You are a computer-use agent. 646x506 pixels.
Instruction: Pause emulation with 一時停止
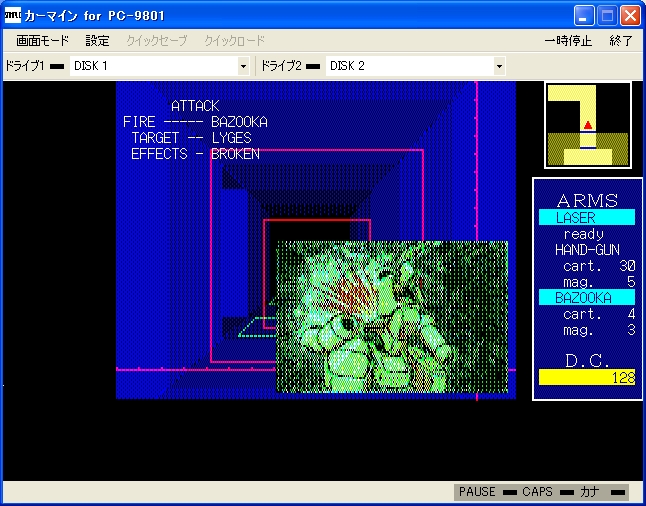[568, 41]
